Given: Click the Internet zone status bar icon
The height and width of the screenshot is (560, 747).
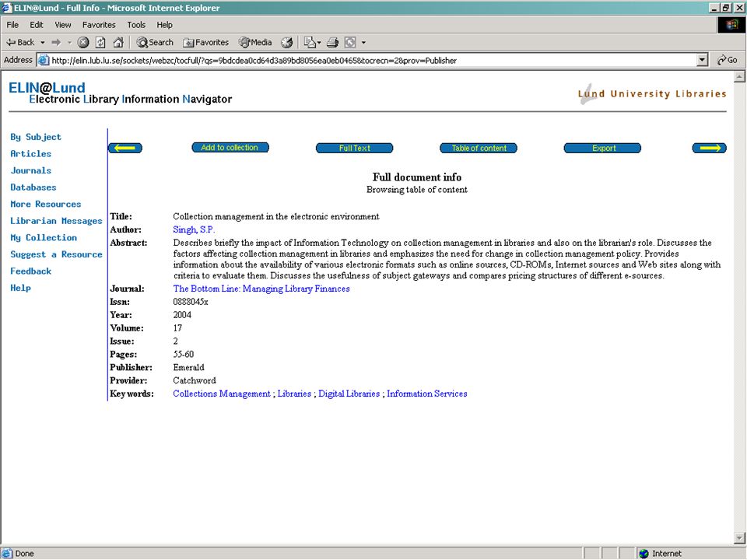Looking at the screenshot, I should click(x=644, y=553).
